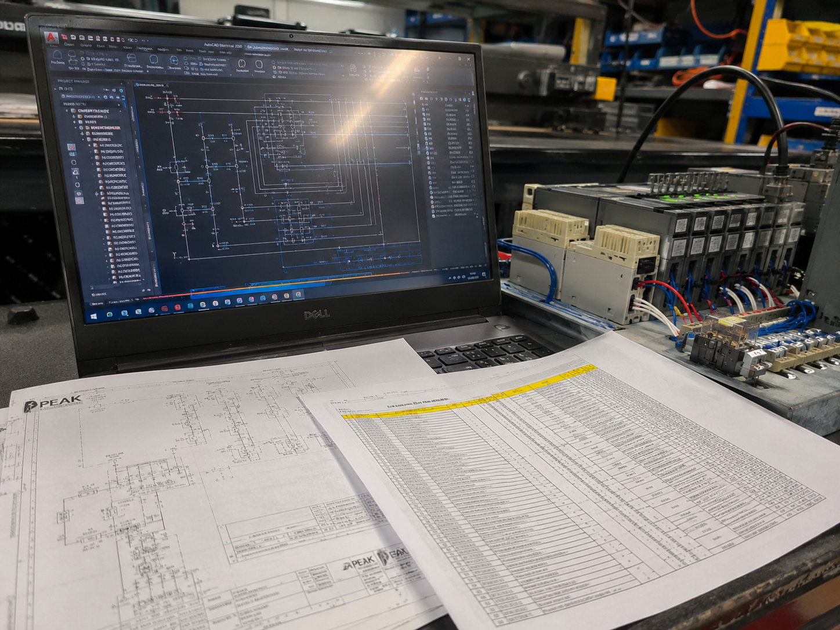Click the red icon in the quick access toolbar
This screenshot has width=840, height=630.
[63, 37]
